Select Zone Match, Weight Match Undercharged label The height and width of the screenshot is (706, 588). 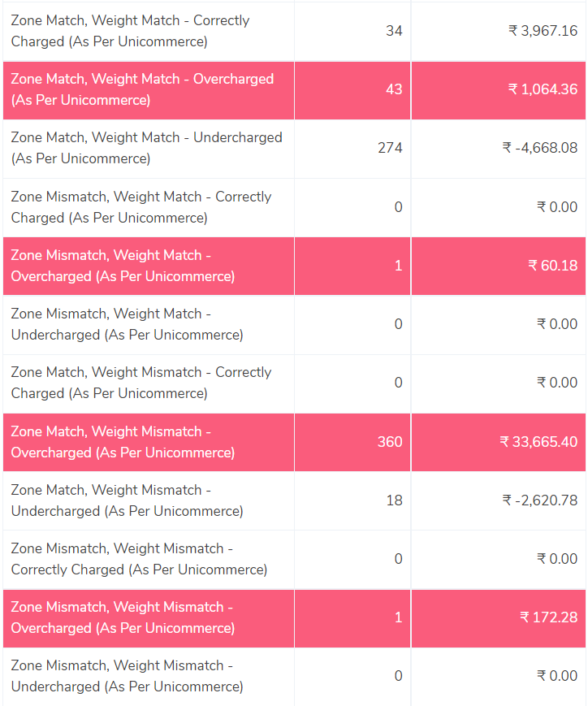coord(146,148)
